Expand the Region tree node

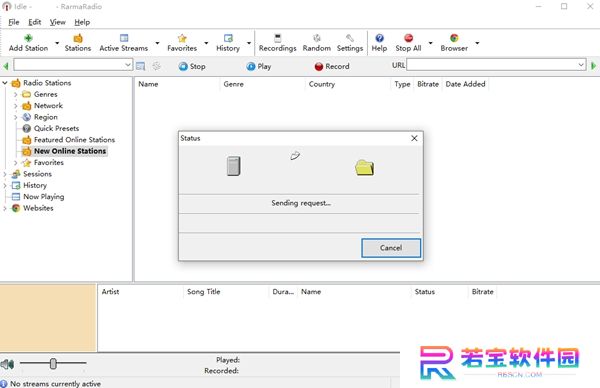16,117
